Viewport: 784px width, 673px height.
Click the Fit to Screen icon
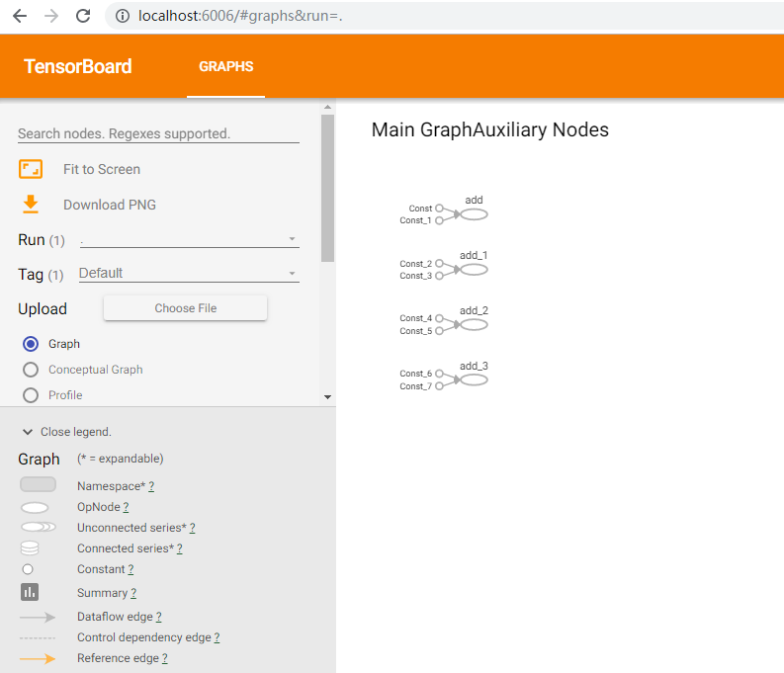(31, 169)
